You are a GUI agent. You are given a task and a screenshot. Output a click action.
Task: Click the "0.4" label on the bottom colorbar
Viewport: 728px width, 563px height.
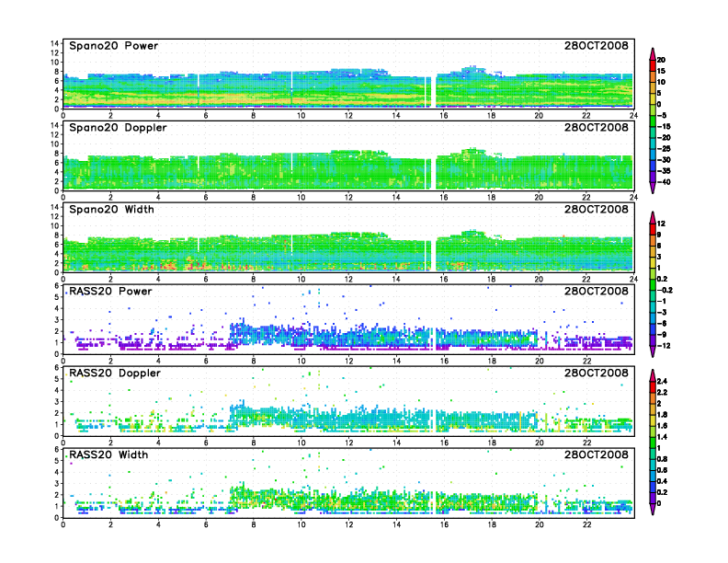tap(662, 481)
